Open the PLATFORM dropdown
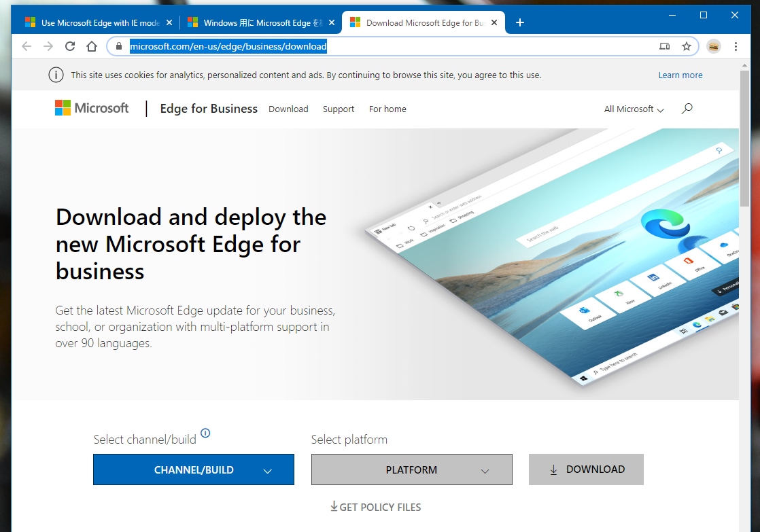The width and height of the screenshot is (760, 532). pyautogui.click(x=411, y=469)
